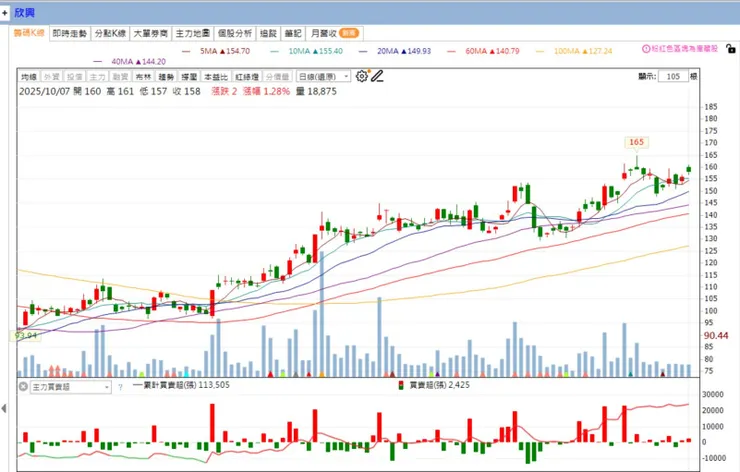Screen dimensions: 740x472
Task: Click the teal triangle marker near chart right
Action: 631,374
